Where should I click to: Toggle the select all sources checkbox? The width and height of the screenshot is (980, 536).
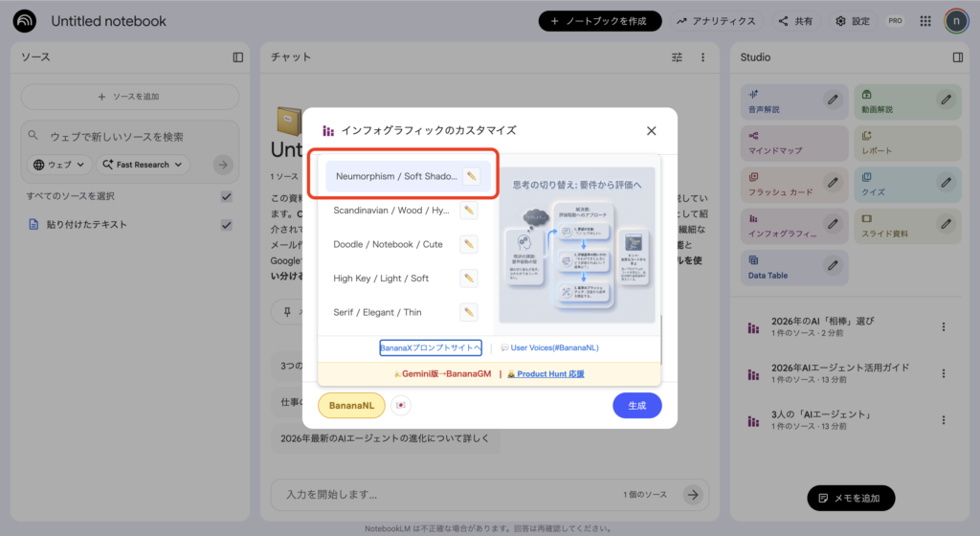(x=227, y=196)
